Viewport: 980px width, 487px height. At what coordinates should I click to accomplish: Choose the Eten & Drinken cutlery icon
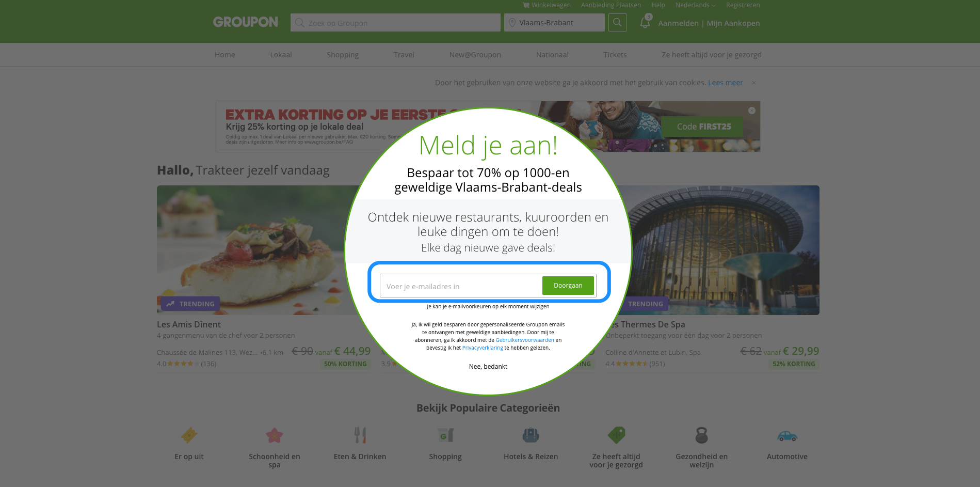click(x=360, y=435)
